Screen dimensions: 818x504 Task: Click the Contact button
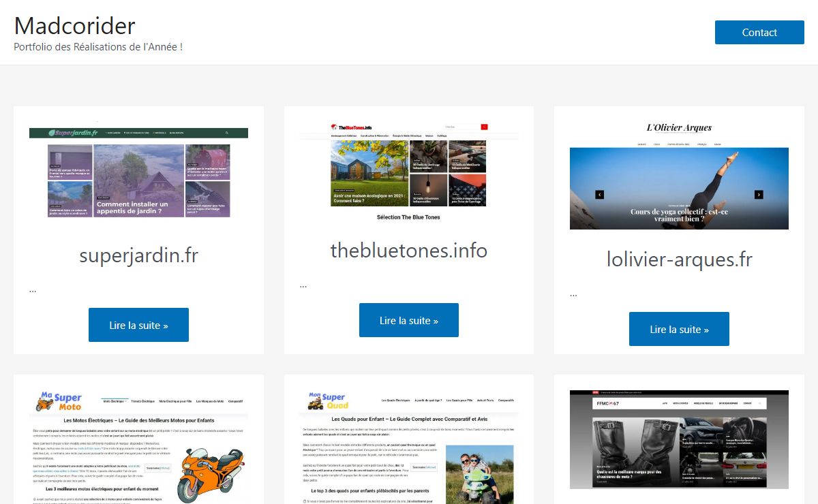759,33
